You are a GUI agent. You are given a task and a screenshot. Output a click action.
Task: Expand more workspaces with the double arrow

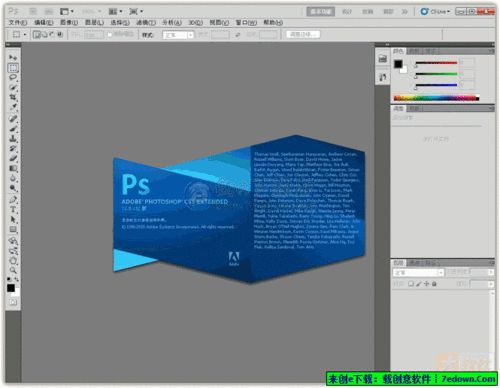[404, 11]
